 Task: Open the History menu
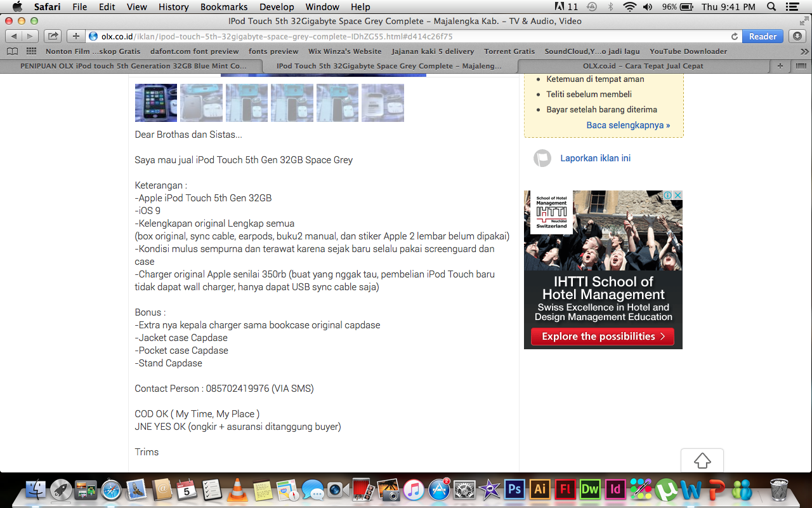click(174, 7)
